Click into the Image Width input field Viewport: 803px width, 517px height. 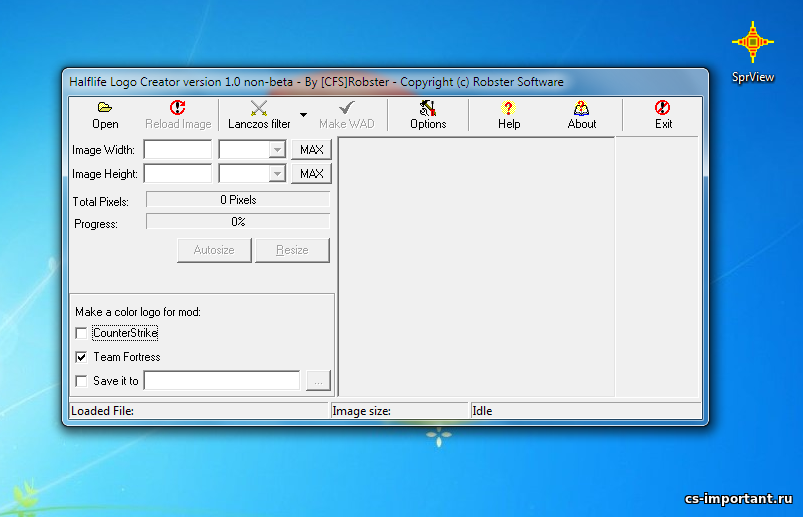point(178,150)
